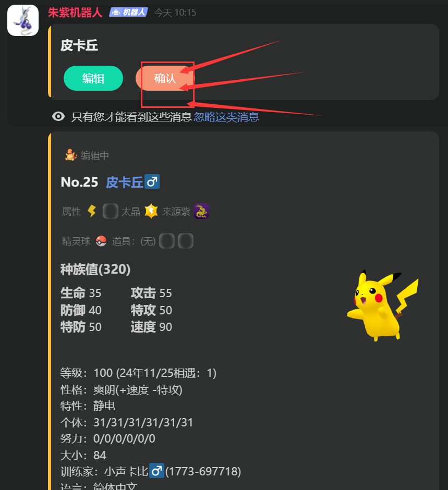This screenshot has width=448, height=490.
Task: Open the 忽略这类消息 link
Action: [226, 117]
